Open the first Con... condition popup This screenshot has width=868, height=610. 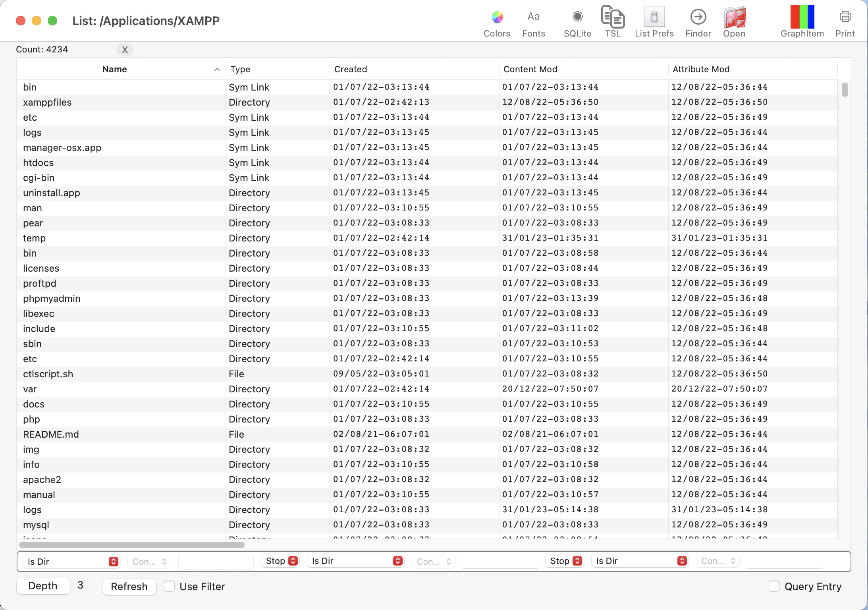(149, 562)
